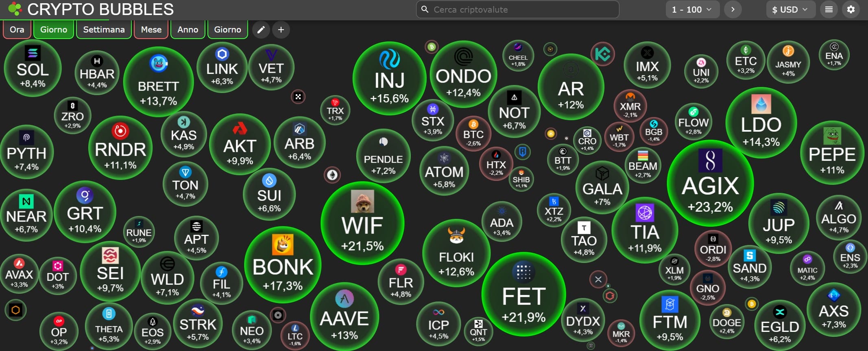The height and width of the screenshot is (351, 868).
Task: Select the ETC bubble
Action: [746, 60]
